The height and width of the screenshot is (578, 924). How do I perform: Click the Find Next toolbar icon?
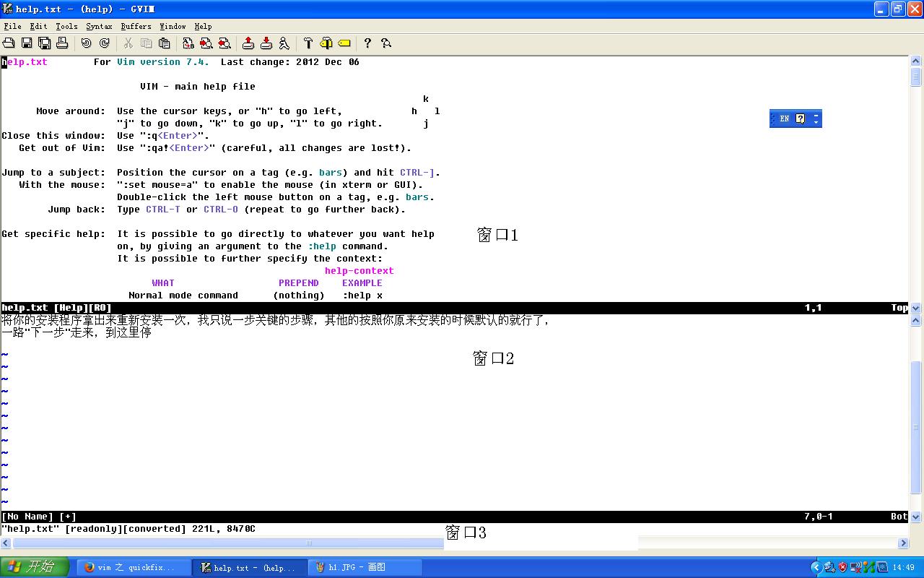click(x=206, y=43)
